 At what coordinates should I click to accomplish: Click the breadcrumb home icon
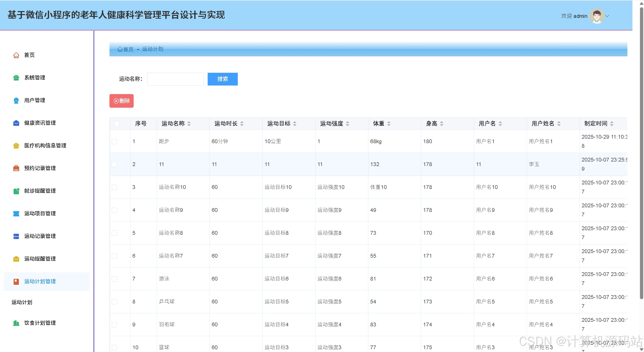[120, 49]
